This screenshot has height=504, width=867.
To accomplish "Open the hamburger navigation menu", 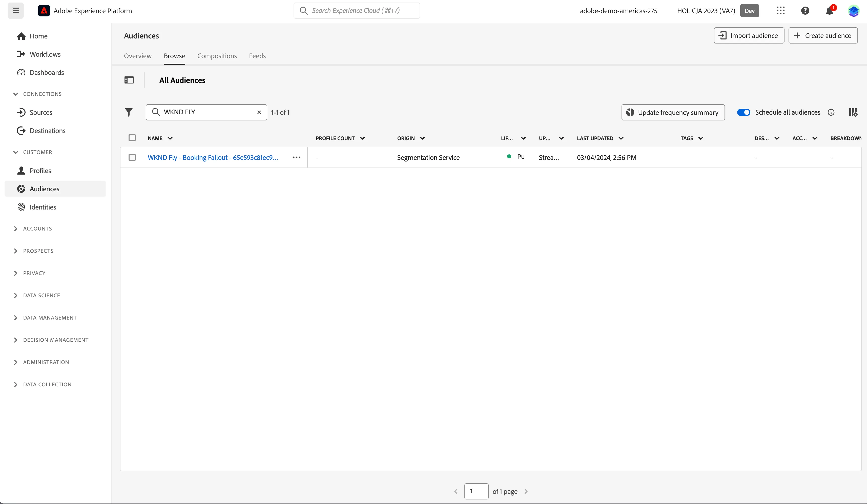I will (15, 10).
